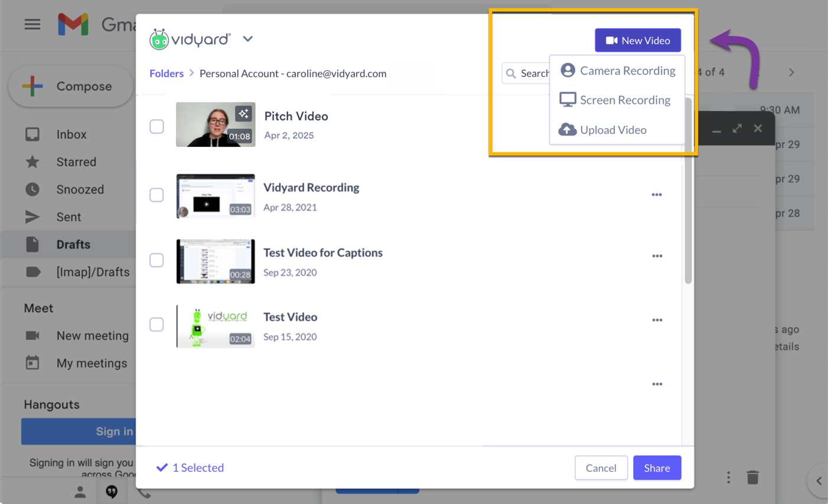Tick the Test Video checkbox
The width and height of the screenshot is (828, 504).
157,325
